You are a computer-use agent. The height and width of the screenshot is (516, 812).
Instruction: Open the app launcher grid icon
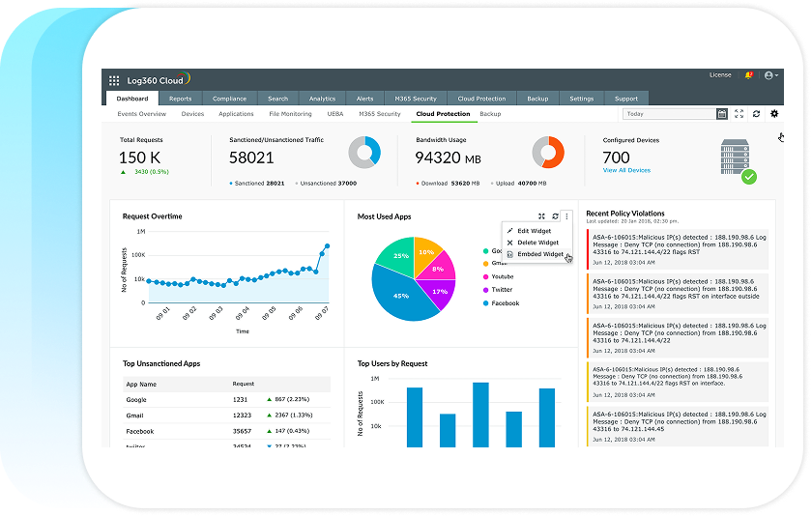point(114,80)
